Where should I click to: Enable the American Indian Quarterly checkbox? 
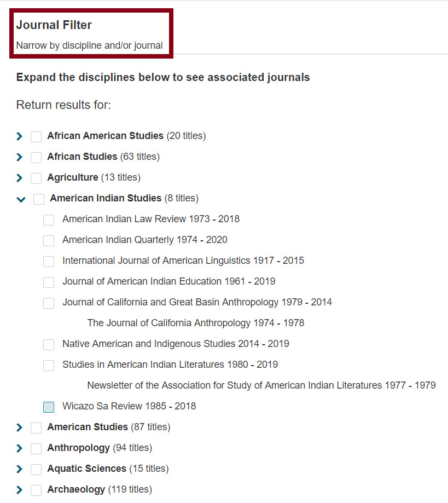[x=49, y=240]
